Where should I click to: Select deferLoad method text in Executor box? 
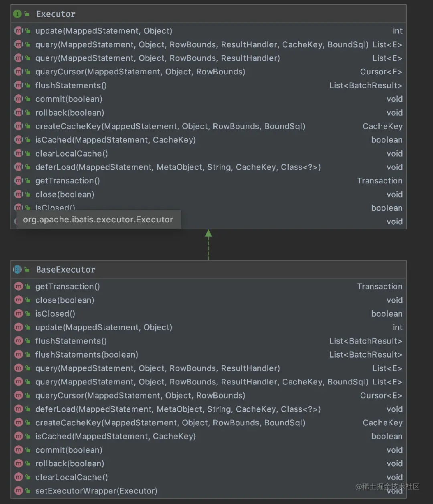point(178,167)
